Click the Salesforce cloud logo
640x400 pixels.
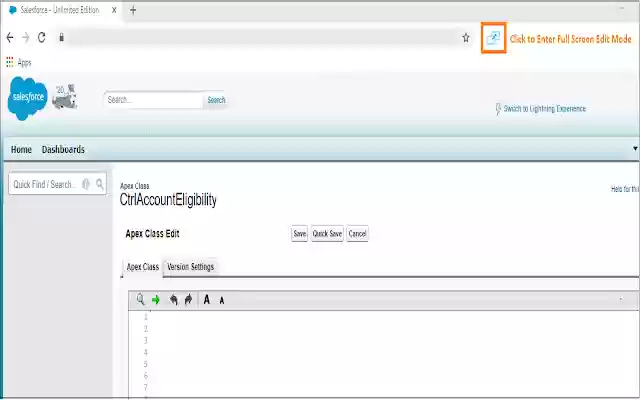(x=27, y=98)
